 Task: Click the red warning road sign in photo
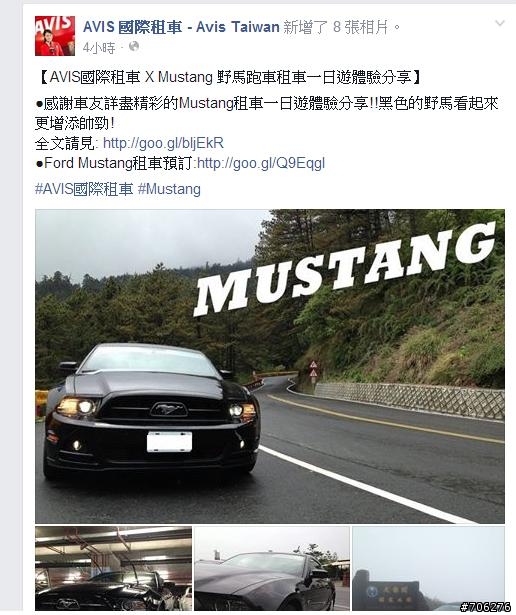point(313,369)
